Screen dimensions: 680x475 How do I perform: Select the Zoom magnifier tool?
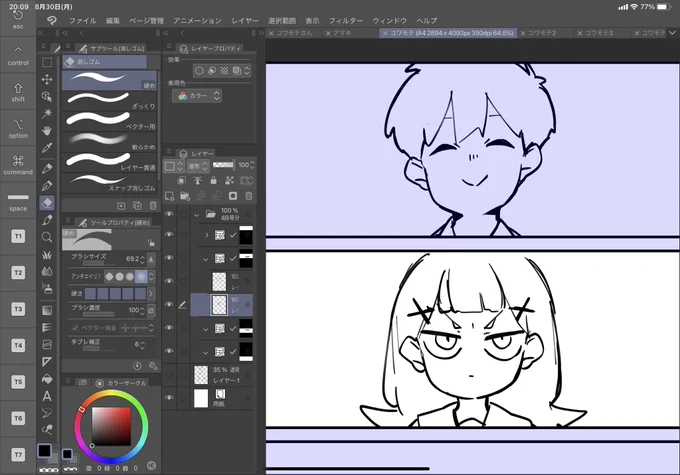tap(47, 237)
